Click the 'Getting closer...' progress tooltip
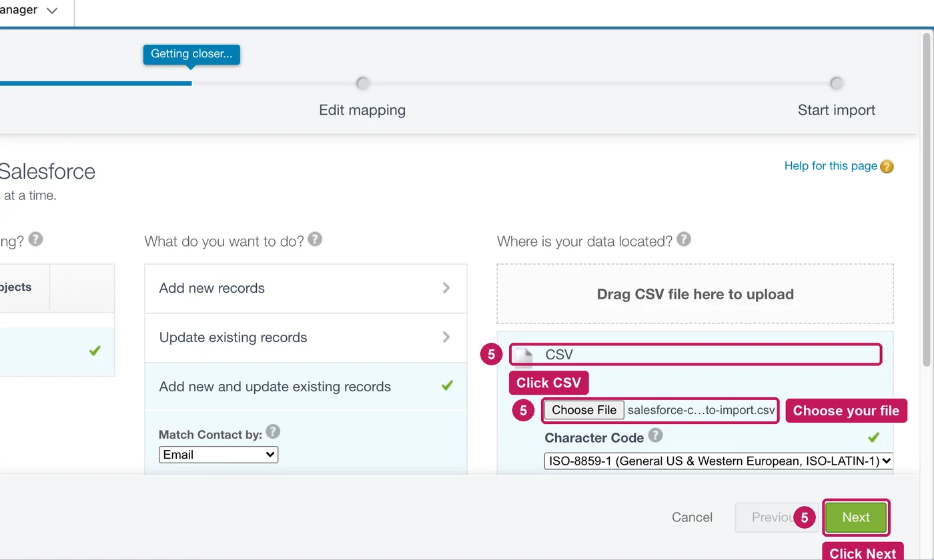This screenshot has height=560, width=934. [191, 54]
